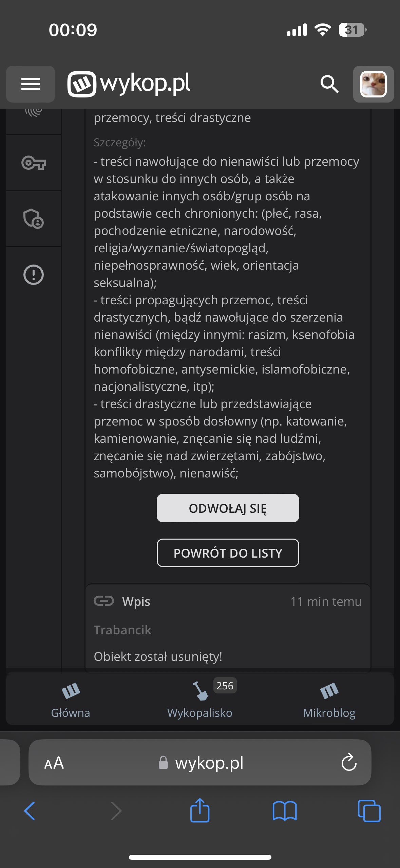Tap the wykop.pl logo
This screenshot has height=868, width=400.
point(129,84)
